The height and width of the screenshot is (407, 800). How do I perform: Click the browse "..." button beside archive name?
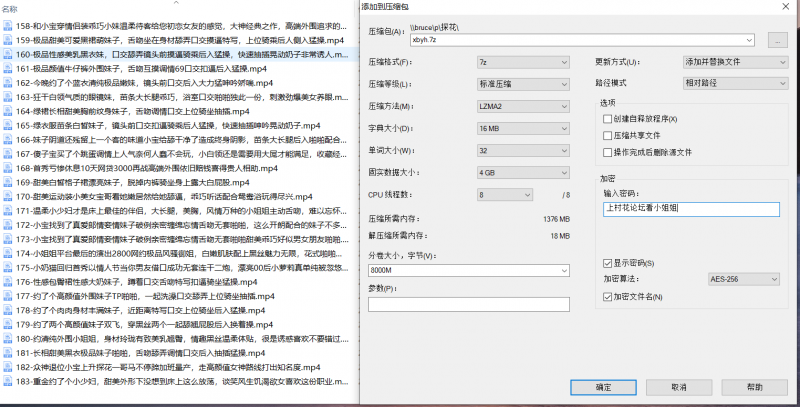point(777,41)
